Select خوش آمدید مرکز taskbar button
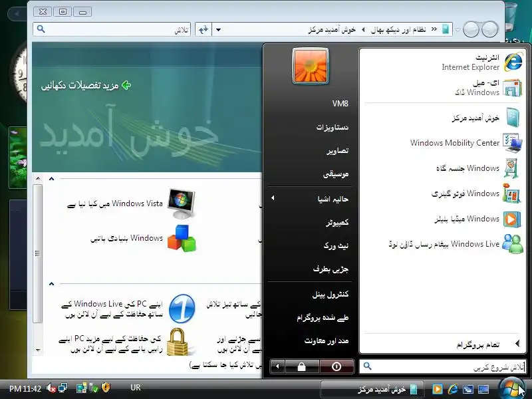 pos(372,389)
